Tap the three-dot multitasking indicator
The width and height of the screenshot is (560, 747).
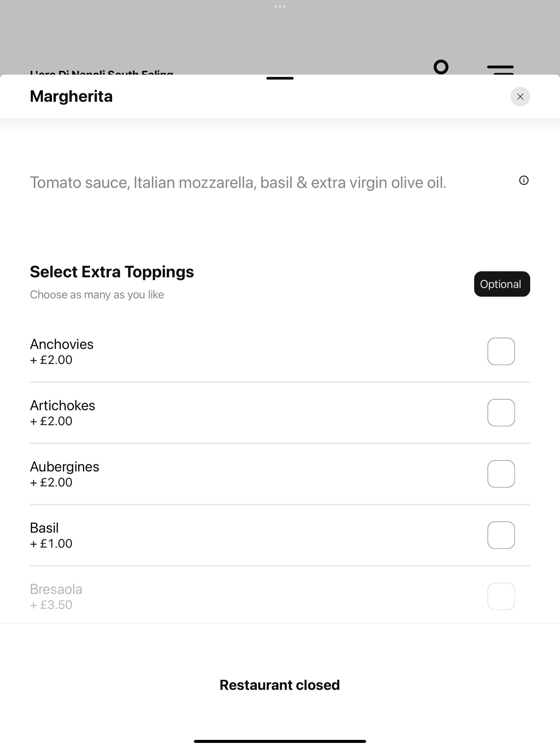coord(280,6)
